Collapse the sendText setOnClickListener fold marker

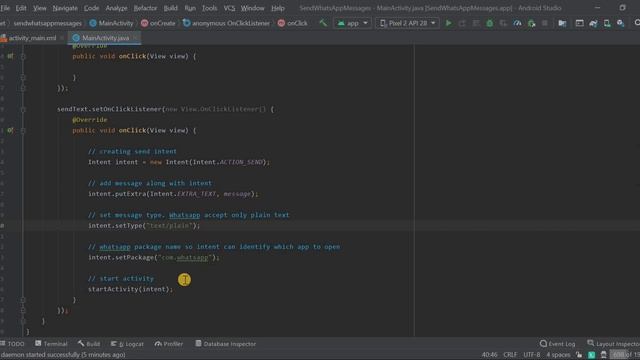[x=23, y=109]
